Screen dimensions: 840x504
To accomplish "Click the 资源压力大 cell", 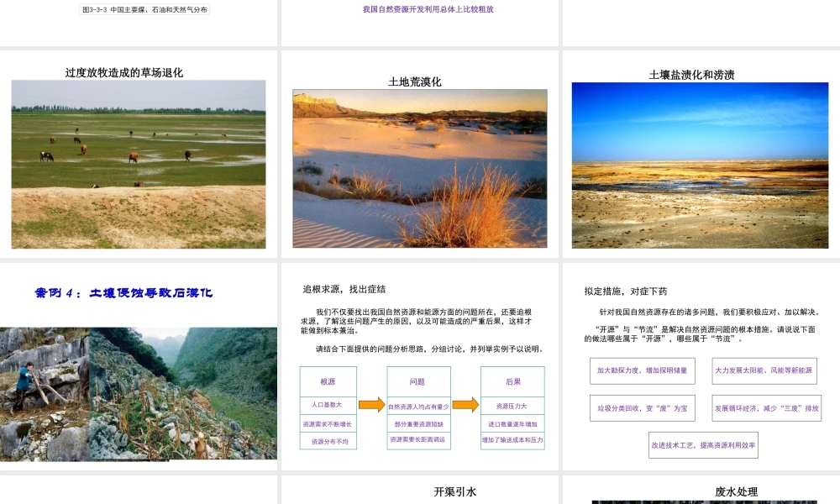I will coord(512,406).
